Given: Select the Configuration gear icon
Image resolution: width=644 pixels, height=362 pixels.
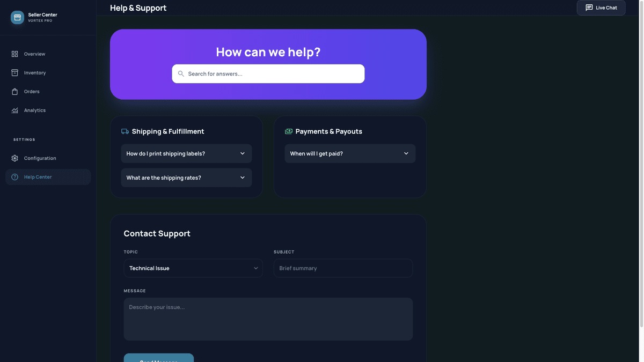Looking at the screenshot, I should (x=14, y=158).
